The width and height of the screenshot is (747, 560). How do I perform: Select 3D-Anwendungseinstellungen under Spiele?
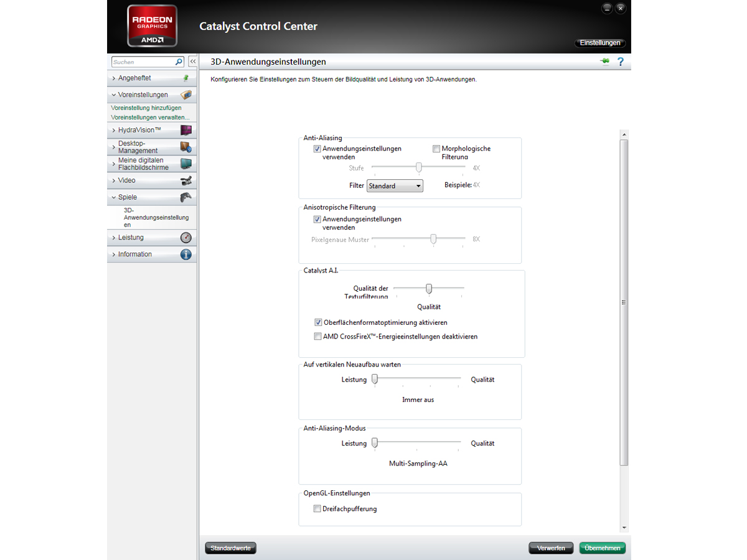click(156, 218)
